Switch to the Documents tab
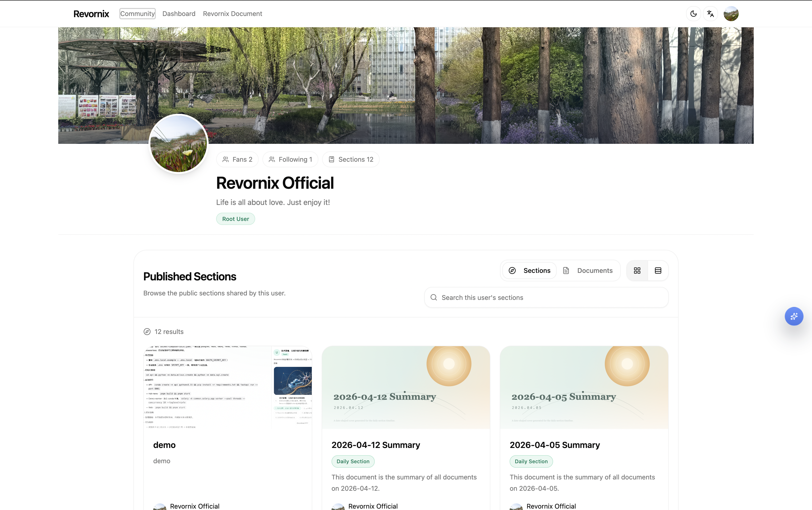812x510 pixels. [588, 271]
